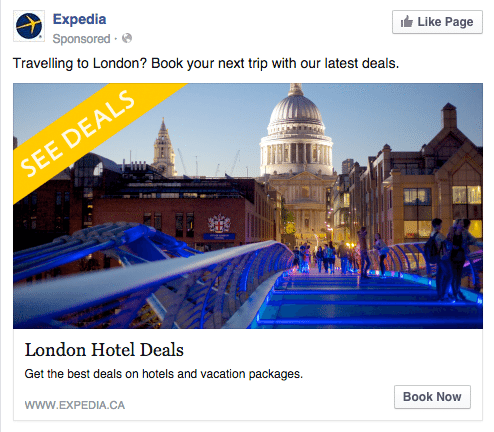494x432 pixels.
Task: Click the couple standing at bridge's right edge
Action: (453, 259)
